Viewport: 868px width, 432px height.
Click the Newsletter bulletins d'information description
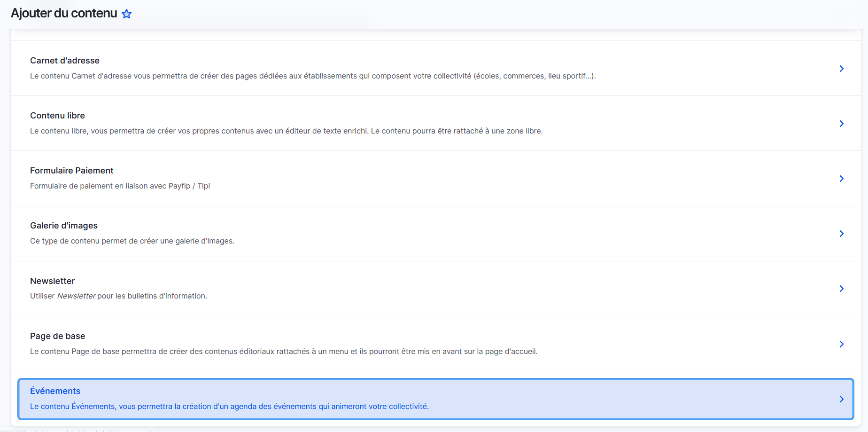[x=118, y=296]
